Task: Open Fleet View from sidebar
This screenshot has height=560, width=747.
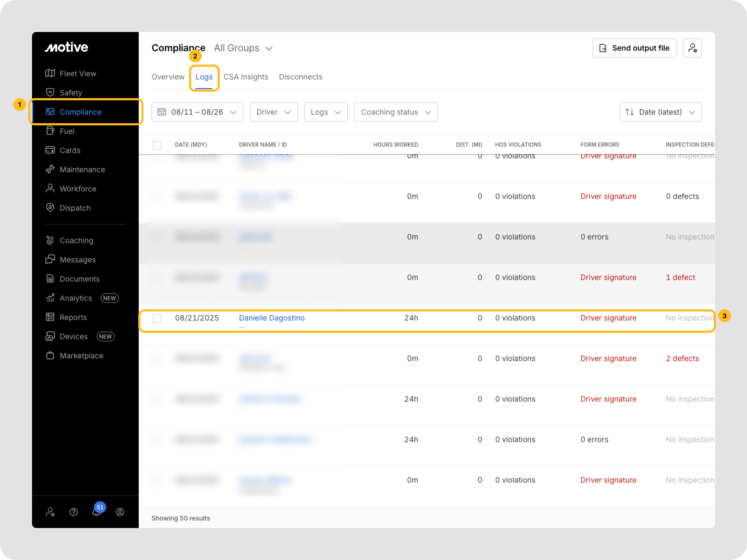Action: 78,74
